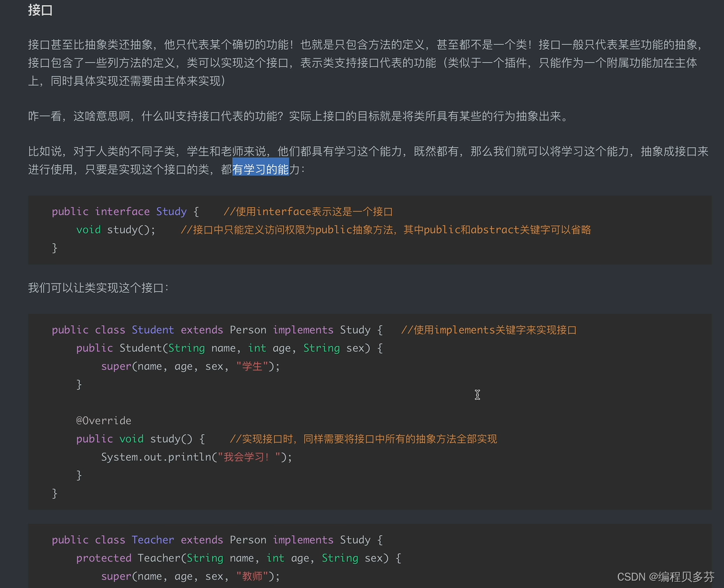This screenshot has width=724, height=588.
Task: Click the comment "//使用interface表示这是一个接口"
Action: pos(308,212)
